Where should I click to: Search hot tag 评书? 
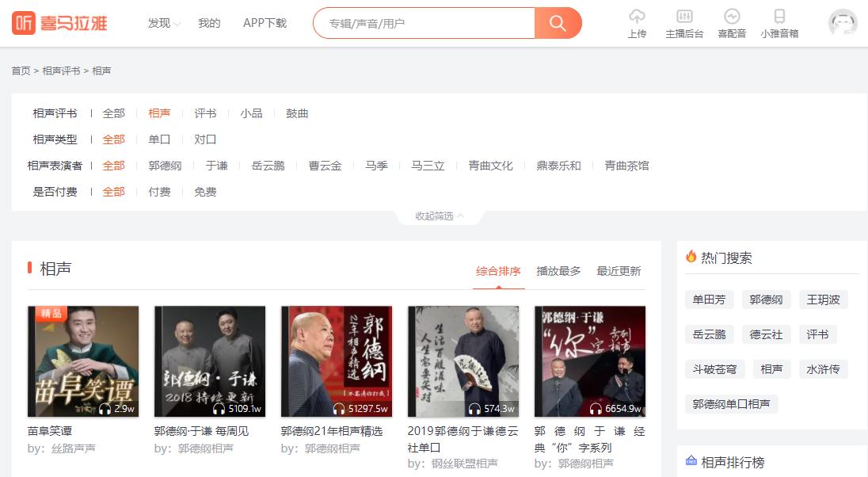(x=817, y=334)
